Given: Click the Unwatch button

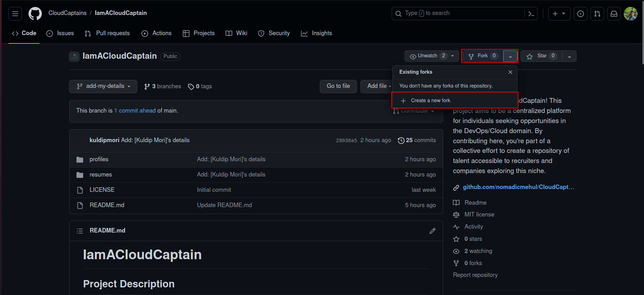Looking at the screenshot, I should pyautogui.click(x=431, y=56).
